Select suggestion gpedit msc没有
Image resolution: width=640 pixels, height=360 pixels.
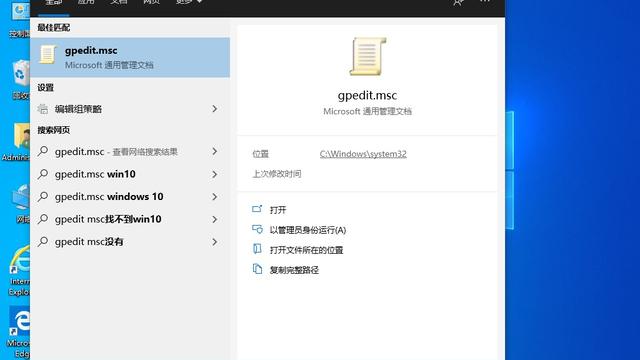click(130, 242)
